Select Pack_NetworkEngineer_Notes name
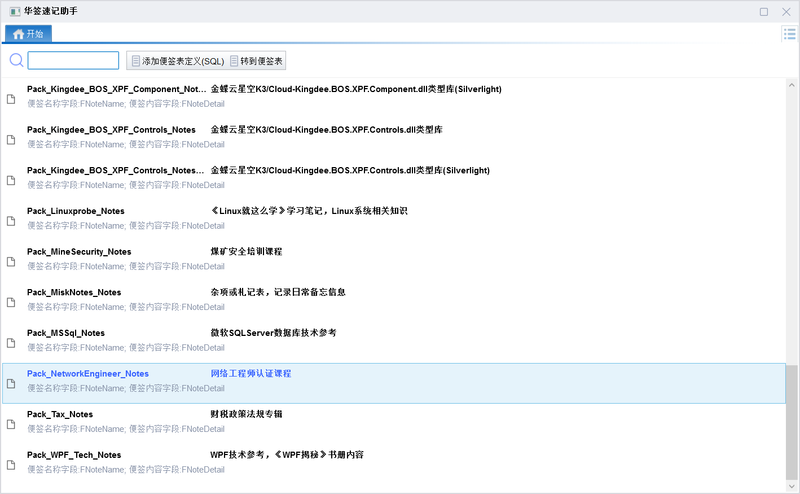The width and height of the screenshot is (800, 494). tap(88, 374)
